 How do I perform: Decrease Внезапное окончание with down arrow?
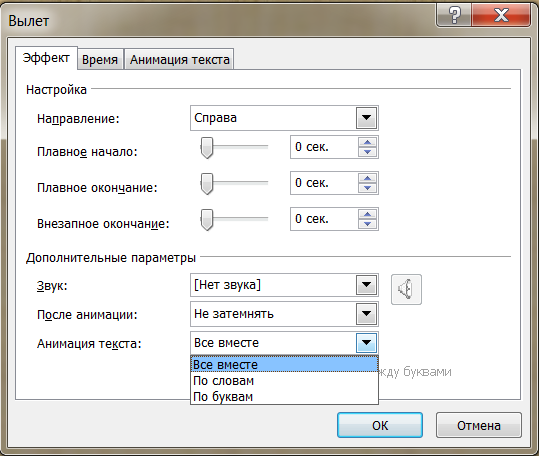[x=367, y=224]
